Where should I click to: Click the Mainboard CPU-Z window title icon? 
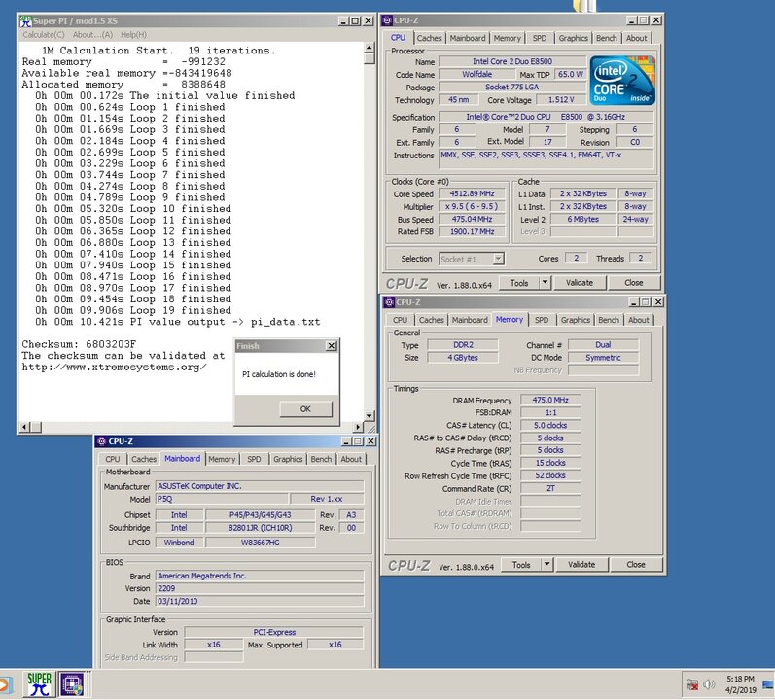click(102, 441)
